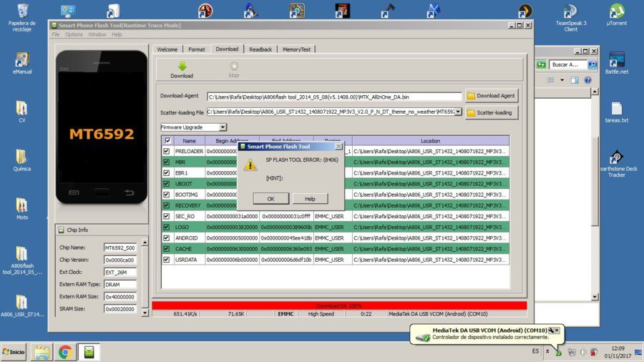Expand the Firmware Upgrade mode dropdown
Screen dimensions: 644x362
223,127
